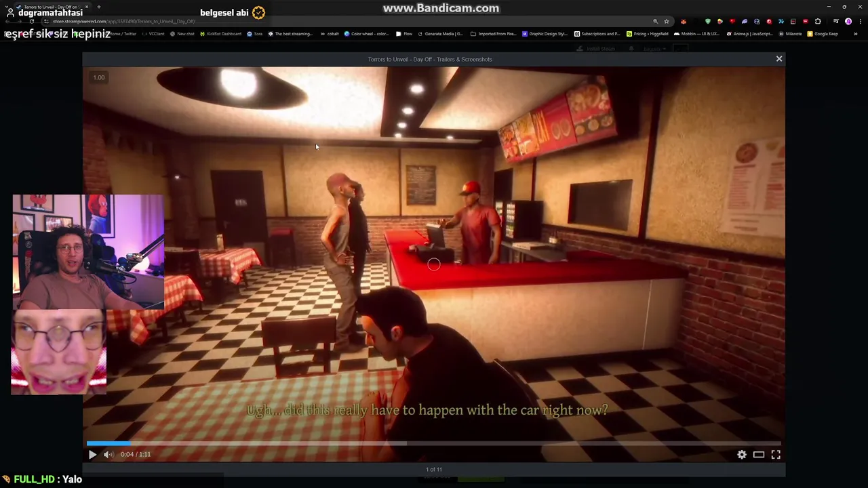Viewport: 868px width, 488px height.
Task: Open the Sora bookmark
Action: click(x=254, y=34)
